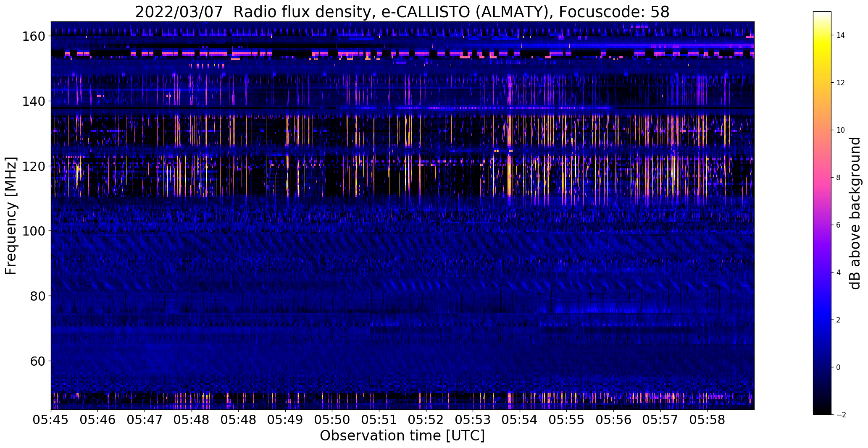The height and width of the screenshot is (448, 868).
Task: Click the spectrogram image plot area
Action: point(402,215)
